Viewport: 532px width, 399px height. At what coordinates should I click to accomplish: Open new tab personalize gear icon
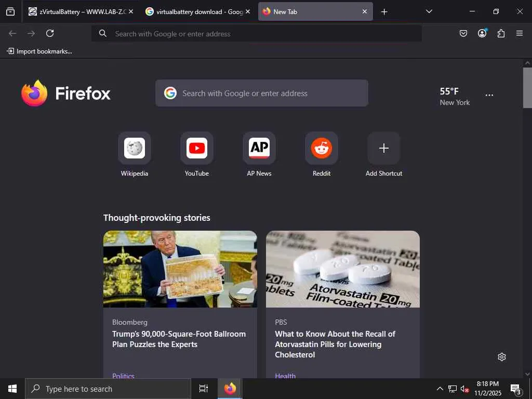coord(502,357)
